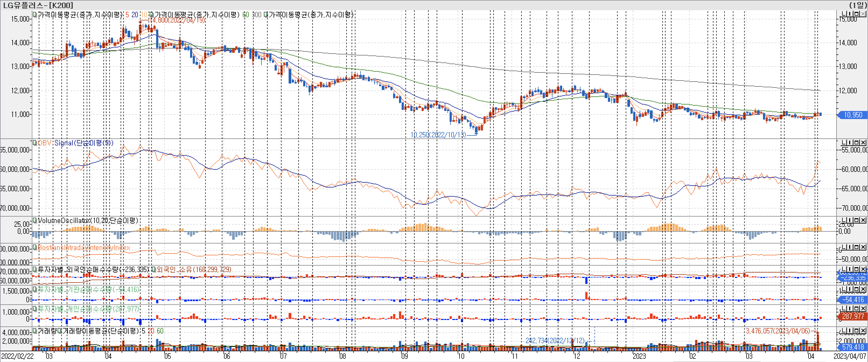Click the VolumeOscillator(10,20,단순이평) label

click(x=87, y=220)
